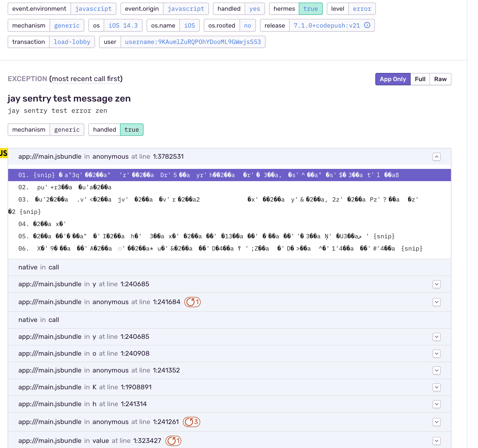This screenshot has width=478, height=448.
Task: Click the info icon beside release 7.1.0+codepush:v21
Action: pyautogui.click(x=367, y=25)
